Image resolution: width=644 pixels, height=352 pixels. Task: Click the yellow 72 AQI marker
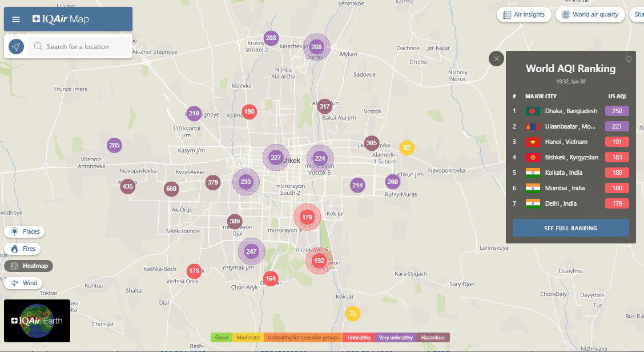click(x=353, y=314)
